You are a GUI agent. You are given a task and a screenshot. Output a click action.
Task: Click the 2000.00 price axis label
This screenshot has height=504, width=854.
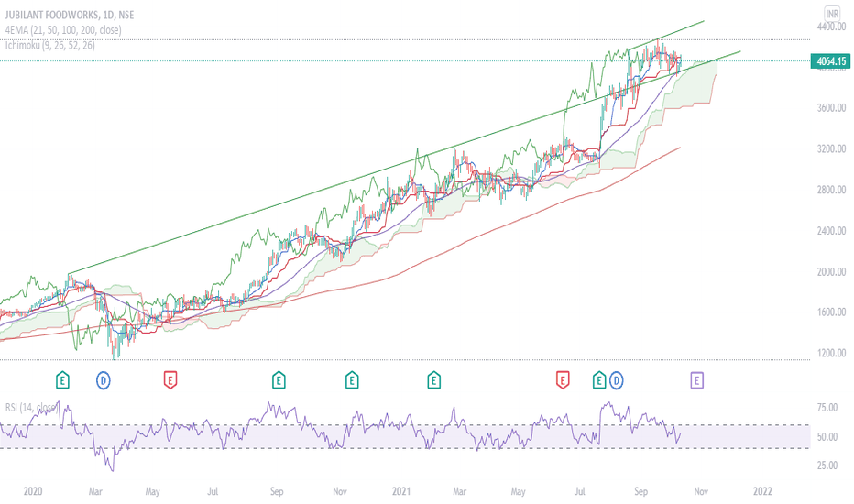(x=832, y=271)
